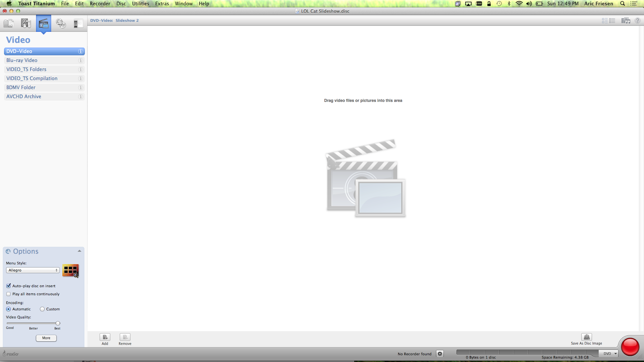Switch to detailed thumbnail list view
The height and width of the screenshot is (362, 644).
point(605,21)
